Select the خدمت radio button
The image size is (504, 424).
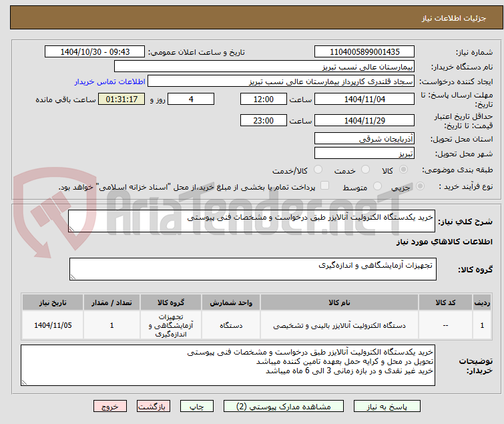coord(365,170)
